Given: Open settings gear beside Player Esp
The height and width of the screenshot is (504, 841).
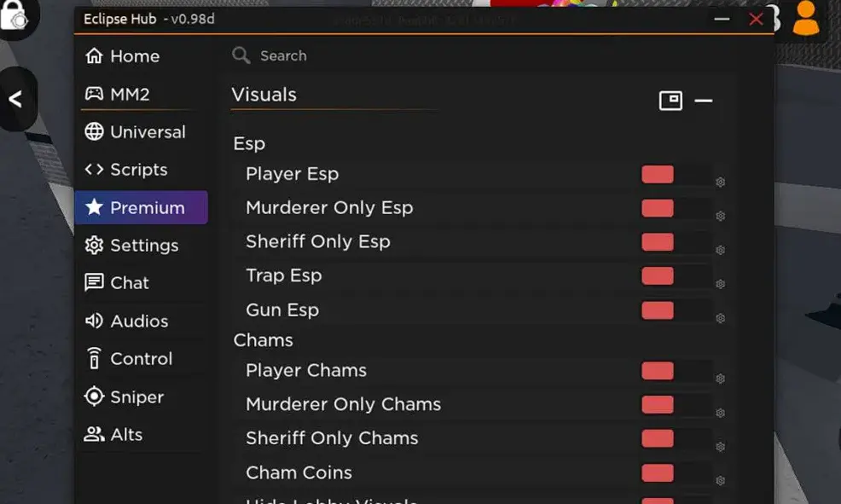Looking at the screenshot, I should coord(721,182).
